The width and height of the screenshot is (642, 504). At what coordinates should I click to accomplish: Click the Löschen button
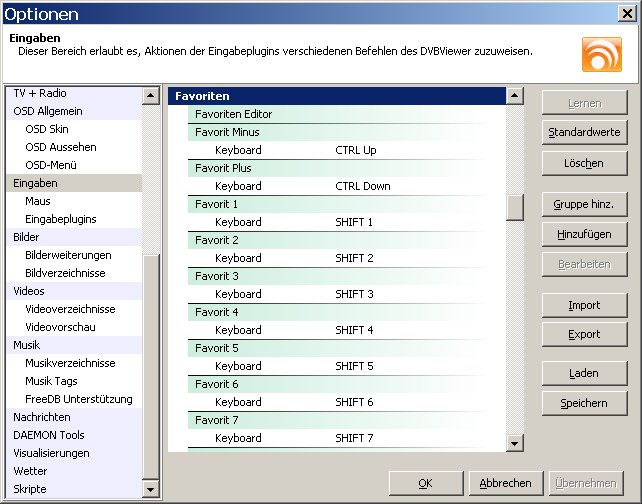pyautogui.click(x=583, y=162)
